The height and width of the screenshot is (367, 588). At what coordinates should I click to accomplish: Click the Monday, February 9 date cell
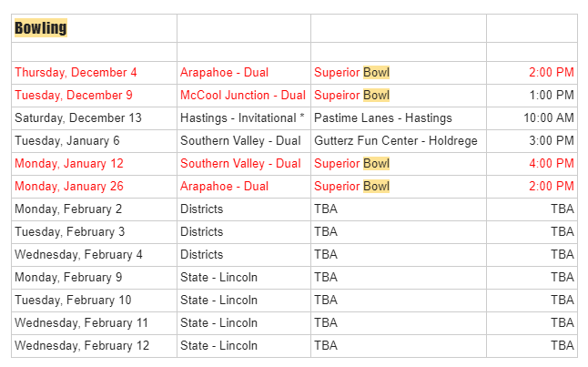(68, 278)
